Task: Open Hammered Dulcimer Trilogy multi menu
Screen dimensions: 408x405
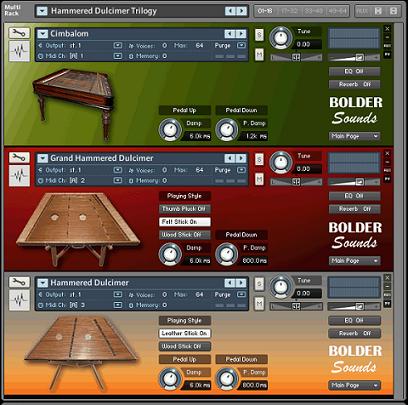Action: 42,11
